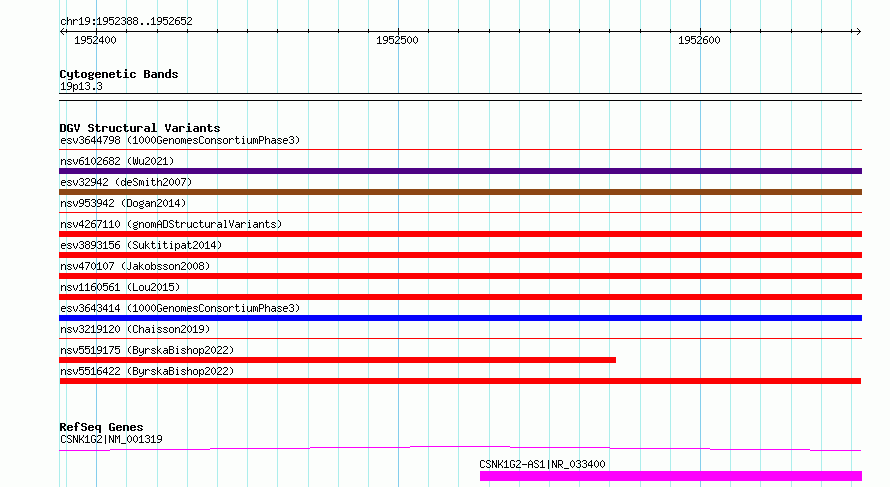Select the red nsv1160561 variant bar

460,297
